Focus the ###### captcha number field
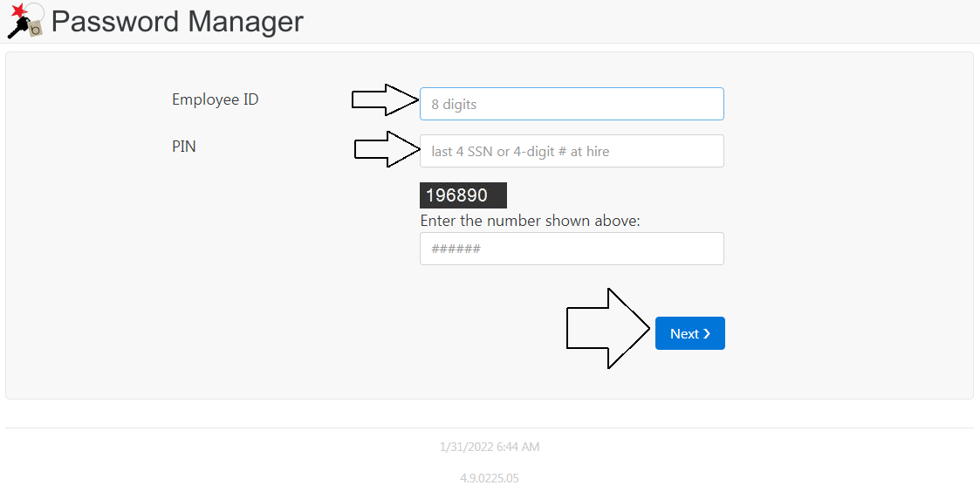The image size is (980, 499). tap(572, 249)
